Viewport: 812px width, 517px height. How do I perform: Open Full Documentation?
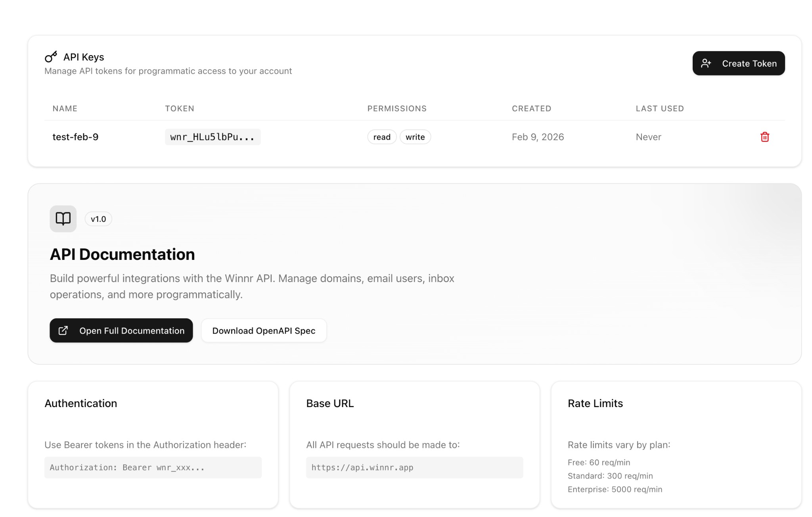[121, 330]
